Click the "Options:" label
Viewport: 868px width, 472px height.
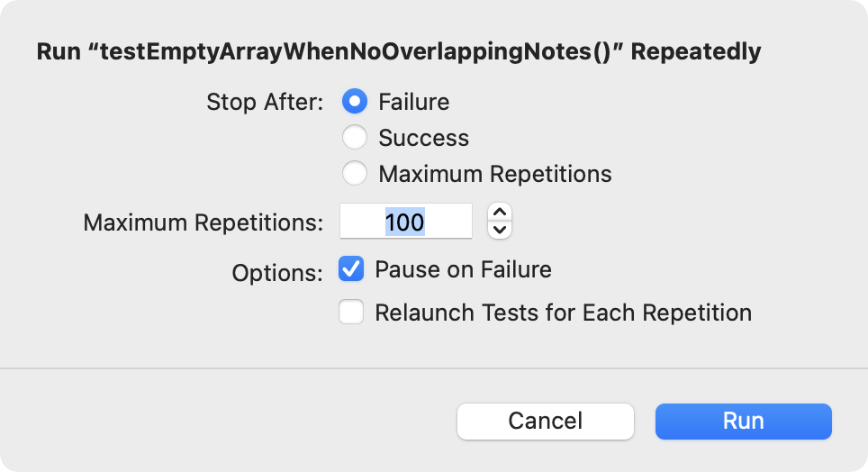276,273
